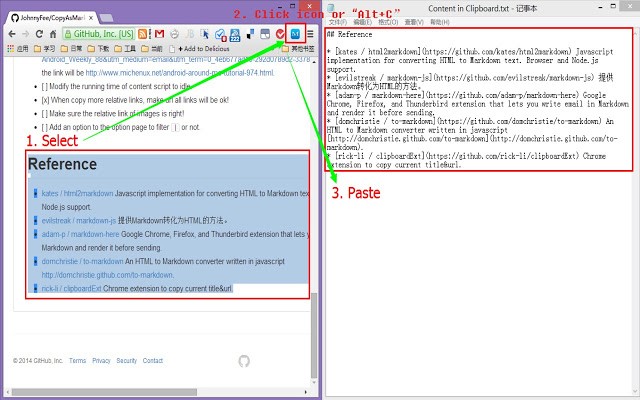
Task: Click the Gmail extension icon
Action: (x=159, y=33)
